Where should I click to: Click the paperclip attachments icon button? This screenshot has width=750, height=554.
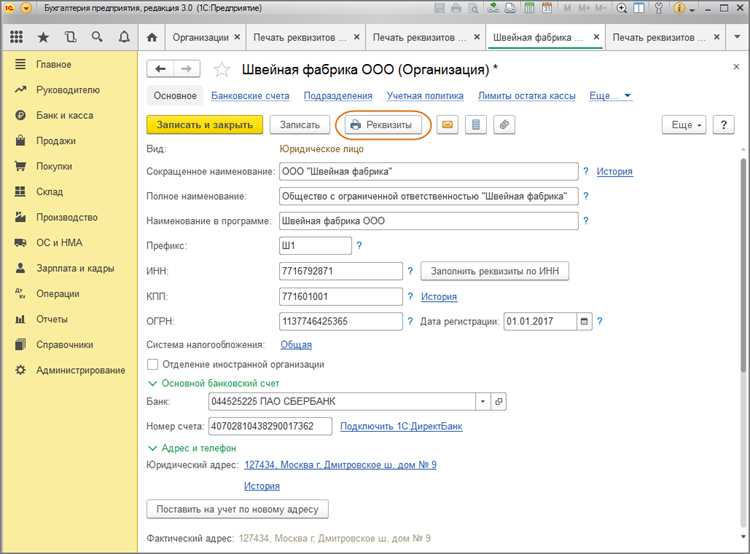click(504, 125)
